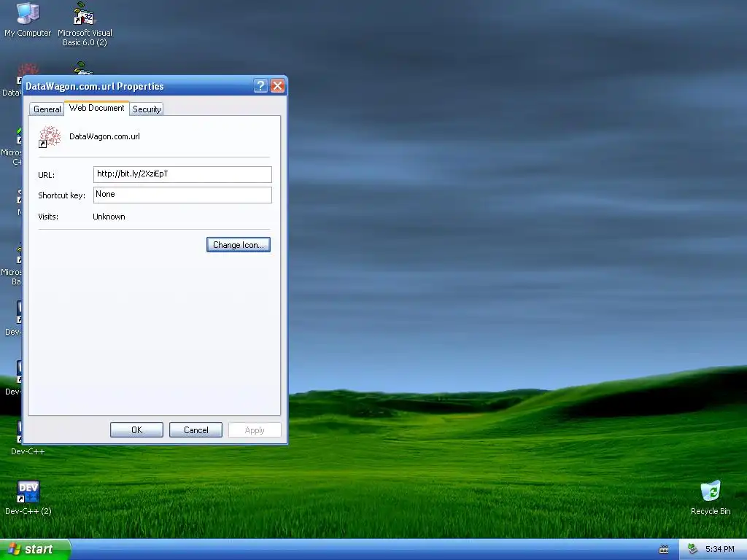Switch to the Security tab

pyautogui.click(x=147, y=109)
